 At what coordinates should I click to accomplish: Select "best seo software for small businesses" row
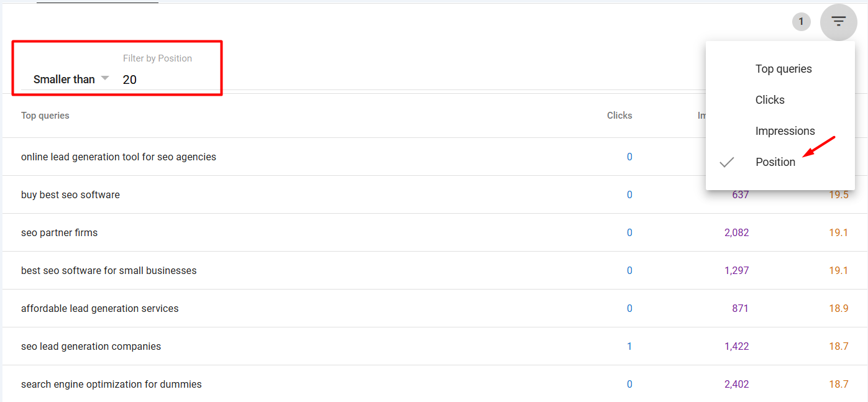[x=109, y=270]
